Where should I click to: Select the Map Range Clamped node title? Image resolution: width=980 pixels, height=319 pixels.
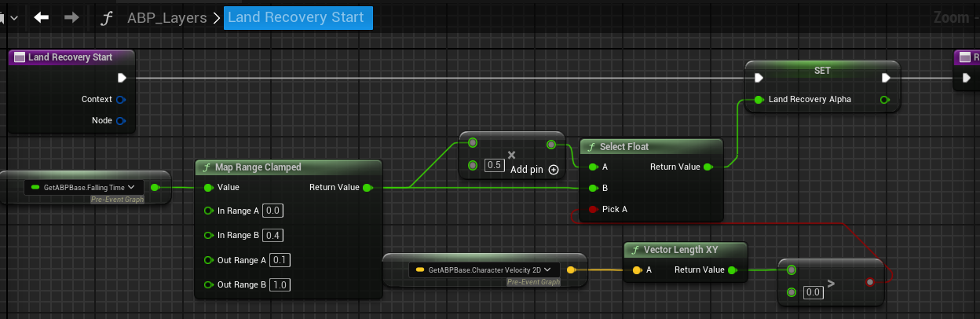258,167
